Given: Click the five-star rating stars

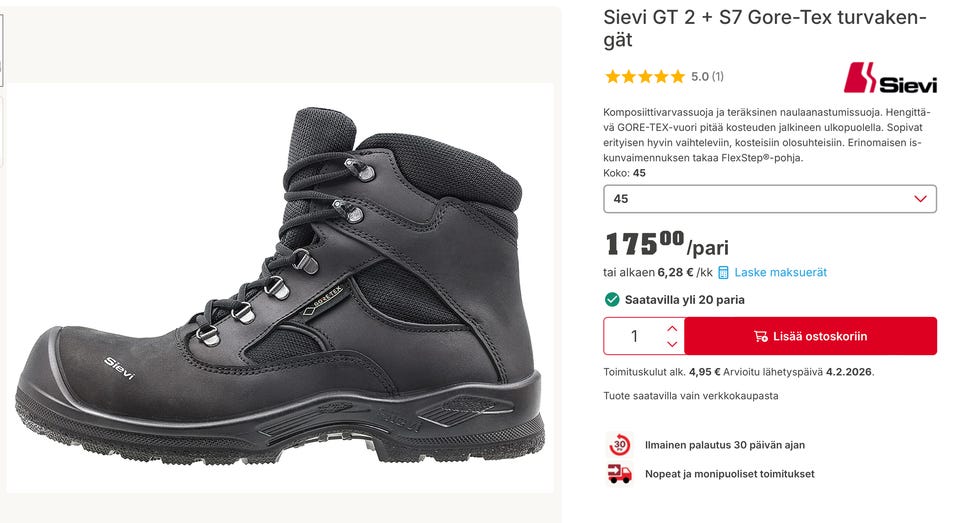Looking at the screenshot, I should click(x=645, y=76).
